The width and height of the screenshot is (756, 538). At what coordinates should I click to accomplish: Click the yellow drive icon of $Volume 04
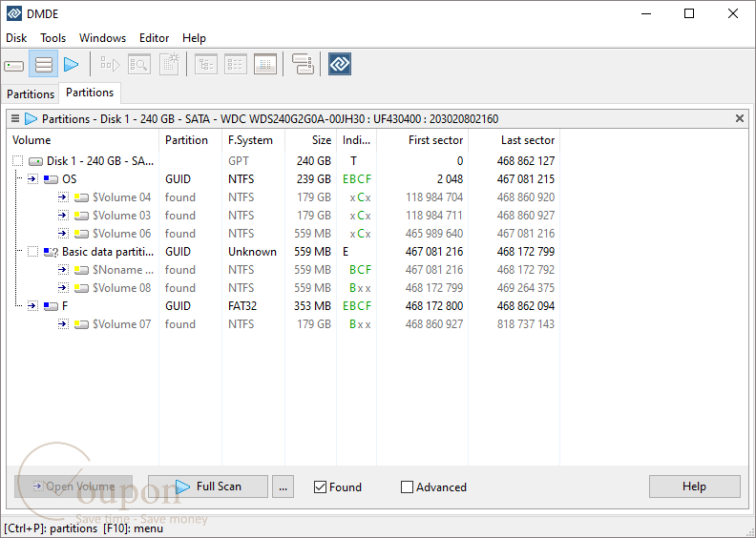[x=81, y=197]
